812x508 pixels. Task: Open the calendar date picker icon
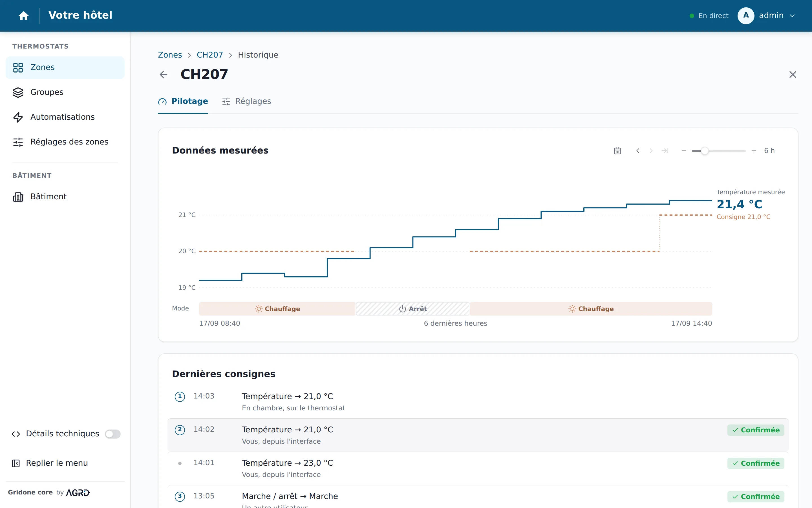(x=617, y=151)
